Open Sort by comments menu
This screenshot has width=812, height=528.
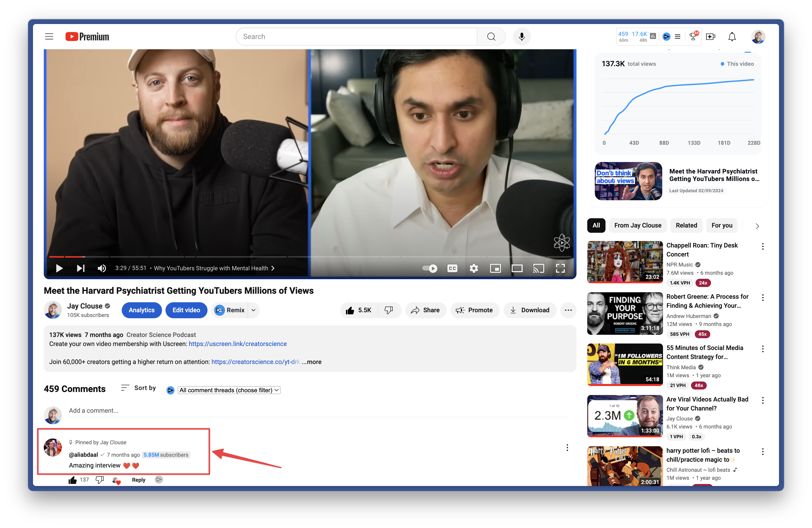pos(138,388)
